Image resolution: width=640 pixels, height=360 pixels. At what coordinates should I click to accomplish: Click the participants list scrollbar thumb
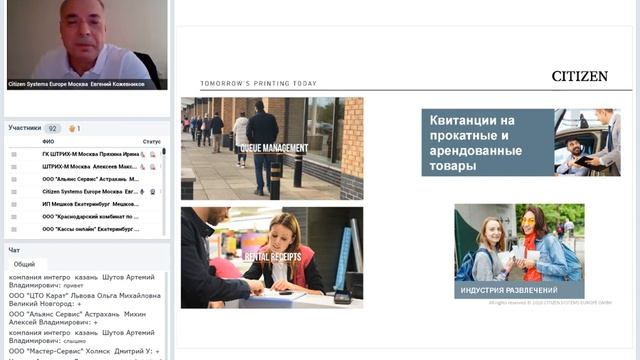click(164, 151)
